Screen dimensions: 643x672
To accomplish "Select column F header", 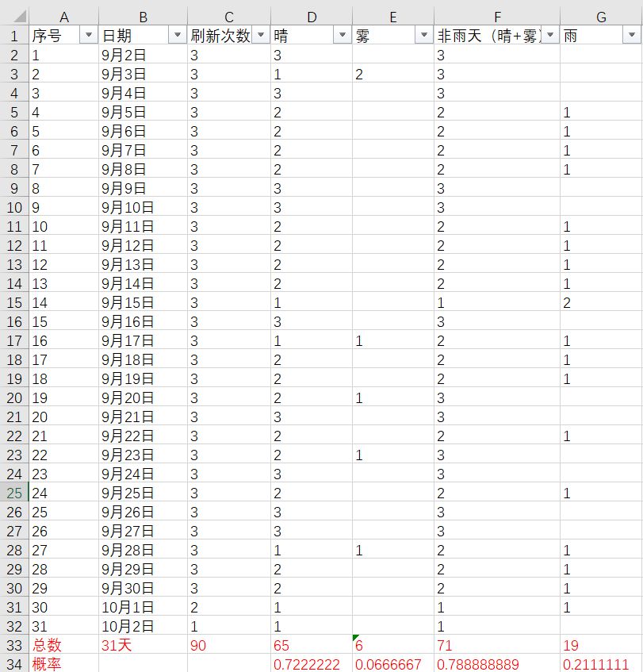I will click(497, 17).
